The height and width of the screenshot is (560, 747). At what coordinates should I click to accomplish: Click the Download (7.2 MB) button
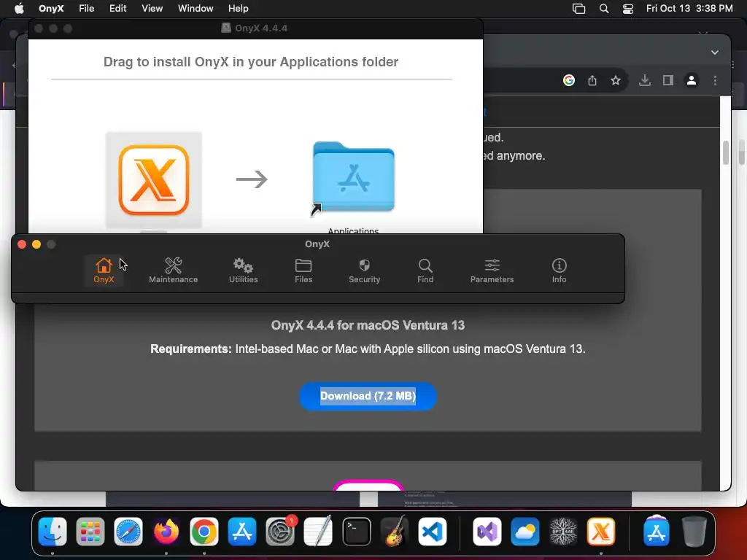[x=368, y=396]
